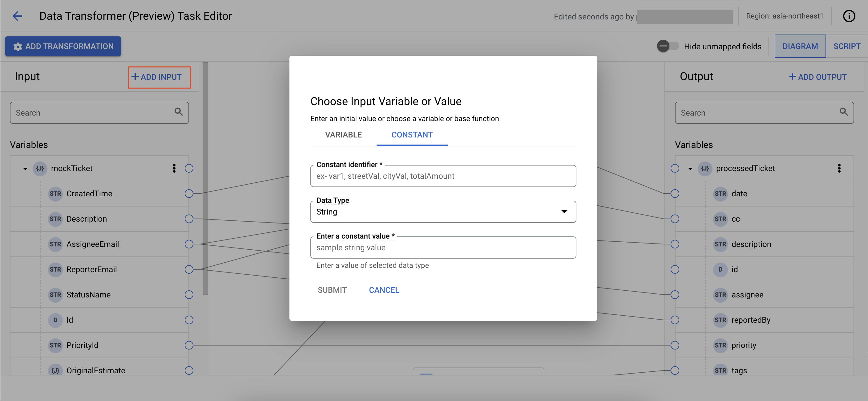Toggle the mockTicket variable connector circle
The image size is (868, 401).
click(190, 167)
